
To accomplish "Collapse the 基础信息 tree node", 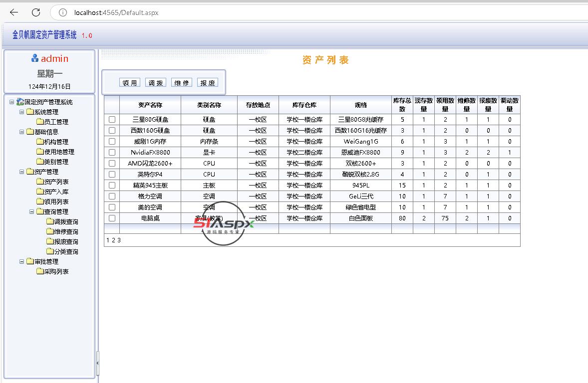I will (x=21, y=132).
